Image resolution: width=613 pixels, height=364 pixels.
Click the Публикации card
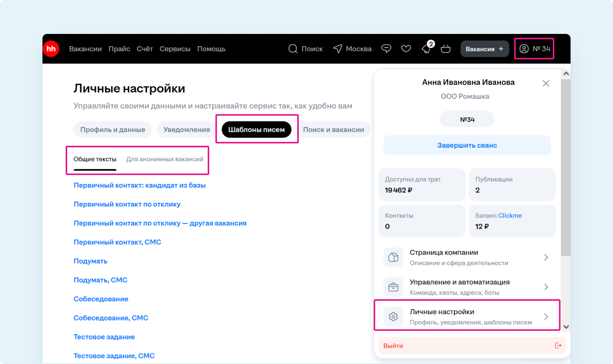(512, 185)
